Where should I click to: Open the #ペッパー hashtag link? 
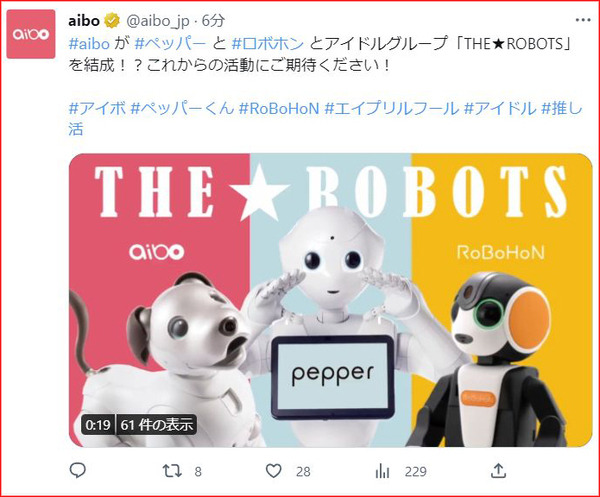coord(170,44)
